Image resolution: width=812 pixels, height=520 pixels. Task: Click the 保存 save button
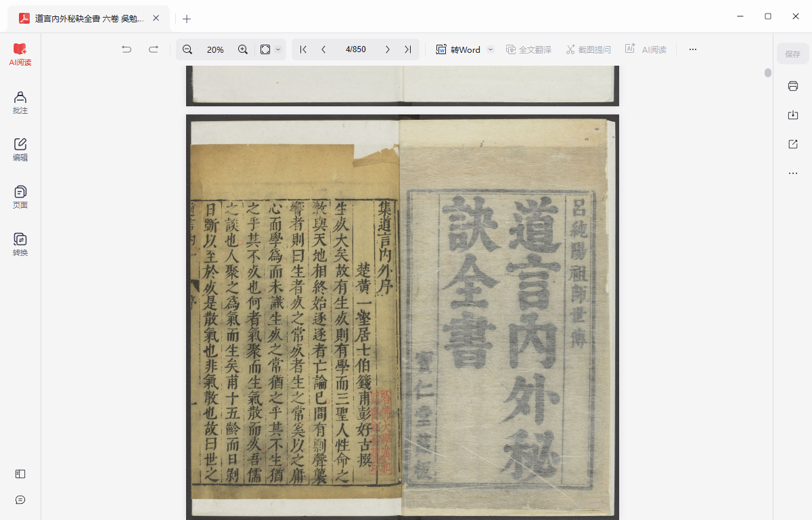[x=792, y=54]
